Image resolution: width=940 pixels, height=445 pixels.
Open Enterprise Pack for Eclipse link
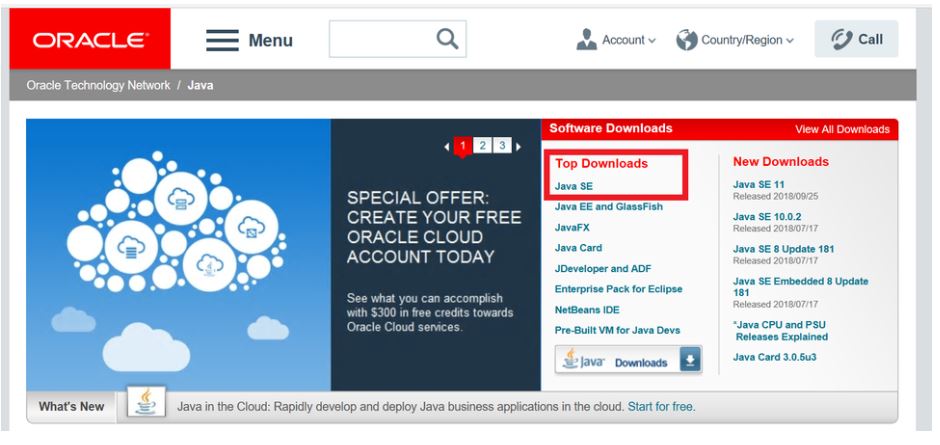click(618, 288)
